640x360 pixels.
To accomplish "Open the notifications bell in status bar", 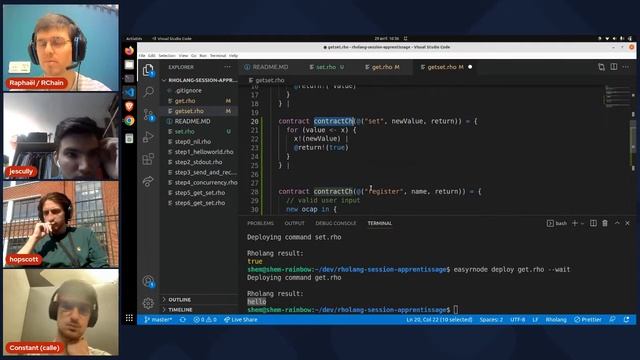I will coord(627,320).
